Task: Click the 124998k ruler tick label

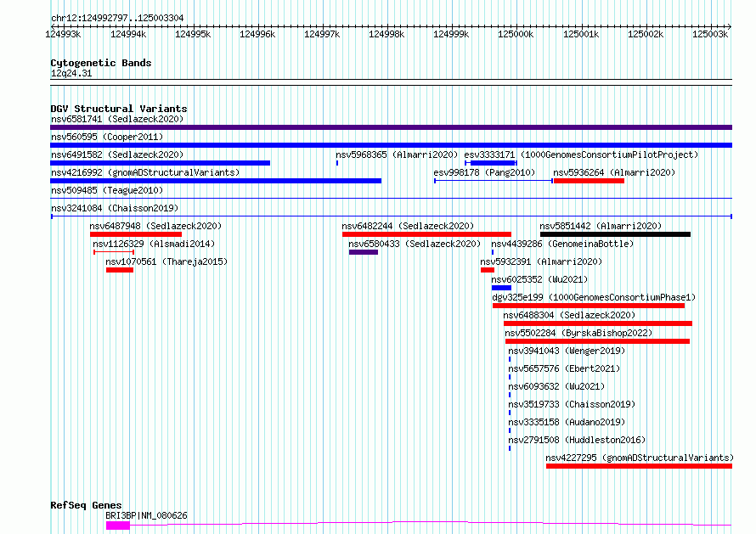Action: [386, 34]
